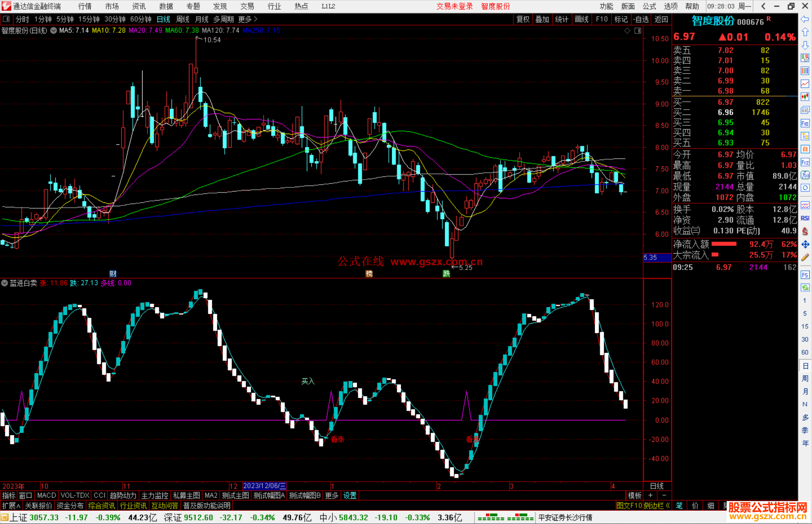The image size is (812, 524).
Task: Click the back arrow in right sidebar
Action: tap(805, 19)
